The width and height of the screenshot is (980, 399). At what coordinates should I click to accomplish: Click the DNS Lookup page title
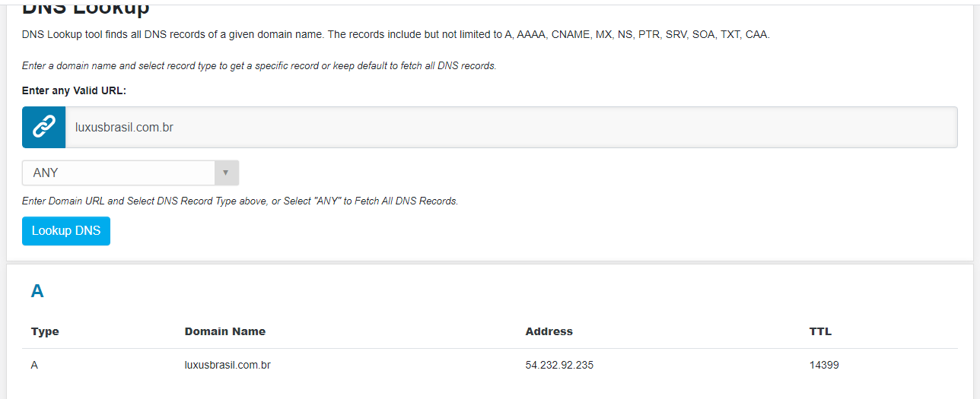pyautogui.click(x=85, y=9)
